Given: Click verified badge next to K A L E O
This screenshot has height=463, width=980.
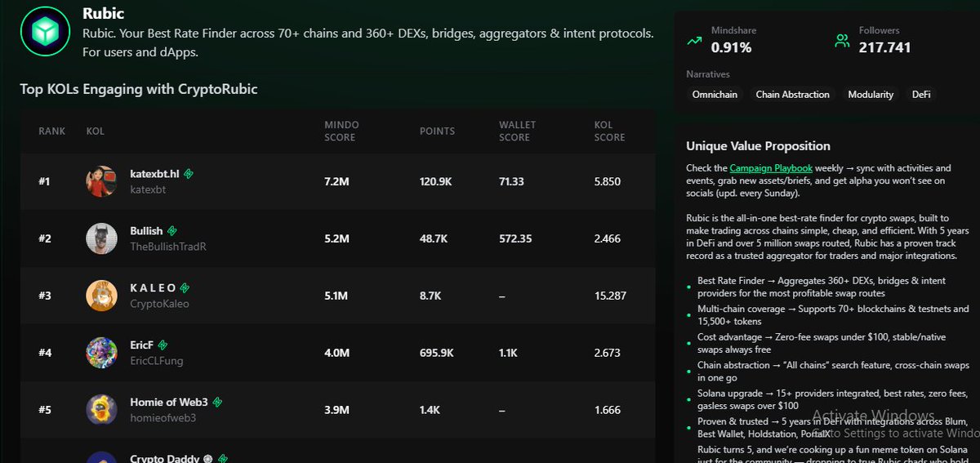Looking at the screenshot, I should (185, 288).
